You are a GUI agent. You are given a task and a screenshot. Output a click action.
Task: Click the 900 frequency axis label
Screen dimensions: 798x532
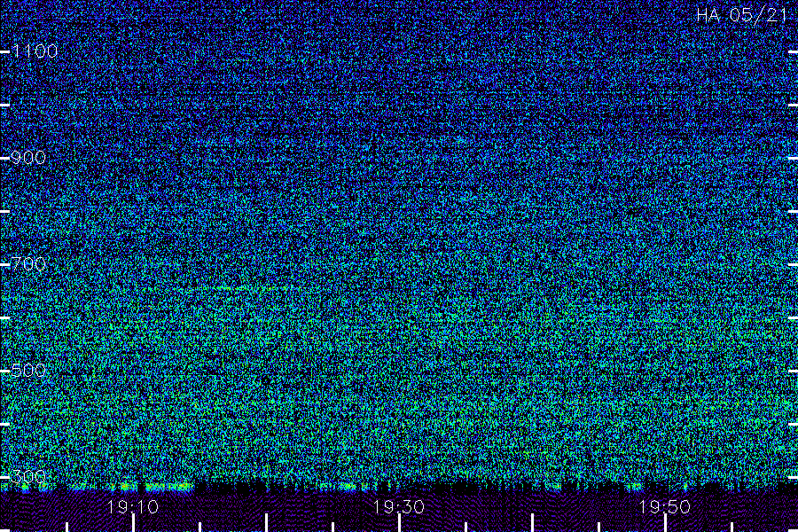pos(28,158)
